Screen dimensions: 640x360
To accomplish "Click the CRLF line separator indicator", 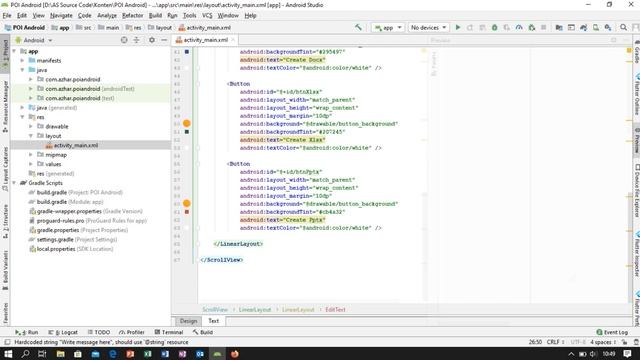I will pyautogui.click(x=556, y=342).
